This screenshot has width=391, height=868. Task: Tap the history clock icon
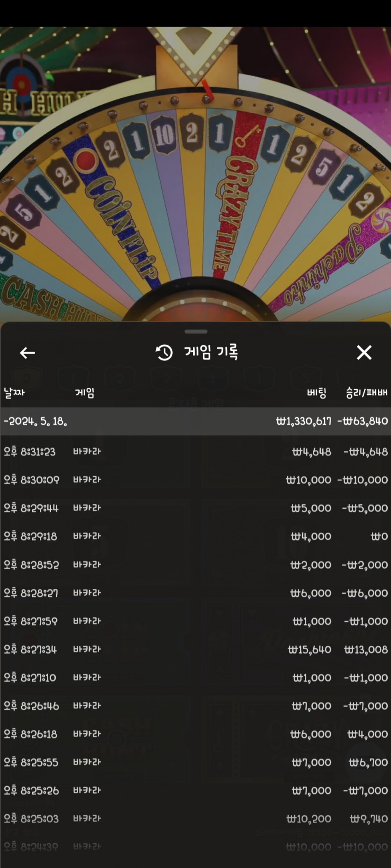coord(164,353)
